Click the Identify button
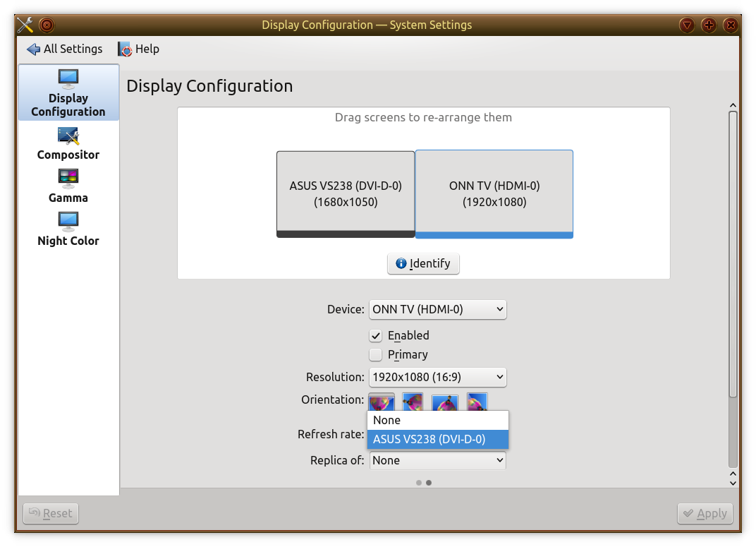 (423, 263)
